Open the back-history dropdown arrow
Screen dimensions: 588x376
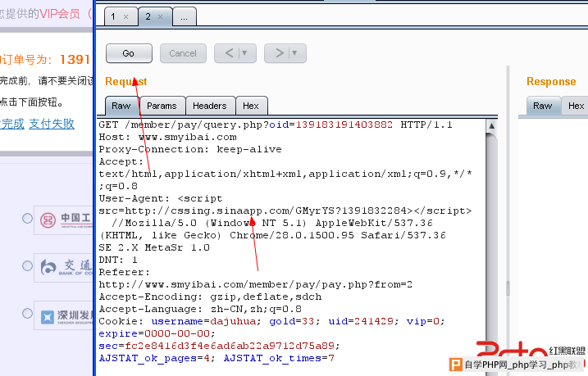click(245, 53)
